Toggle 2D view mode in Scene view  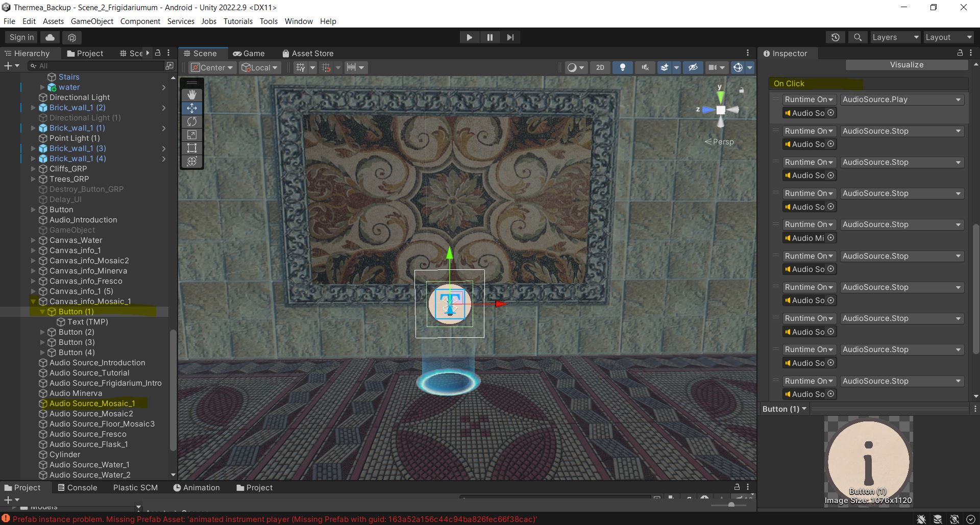600,67
